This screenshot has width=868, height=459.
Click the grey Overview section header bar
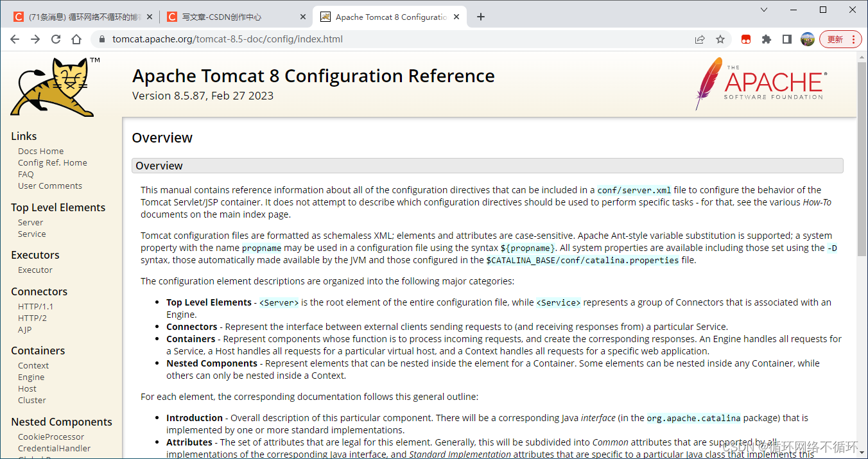coord(487,166)
